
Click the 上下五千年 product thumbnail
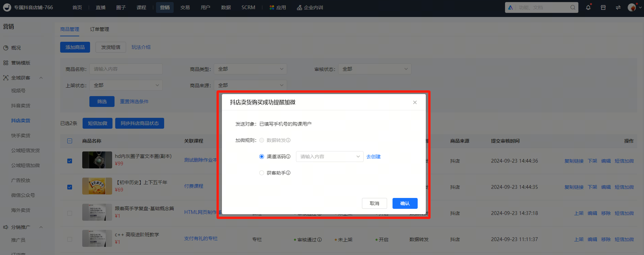tap(97, 186)
